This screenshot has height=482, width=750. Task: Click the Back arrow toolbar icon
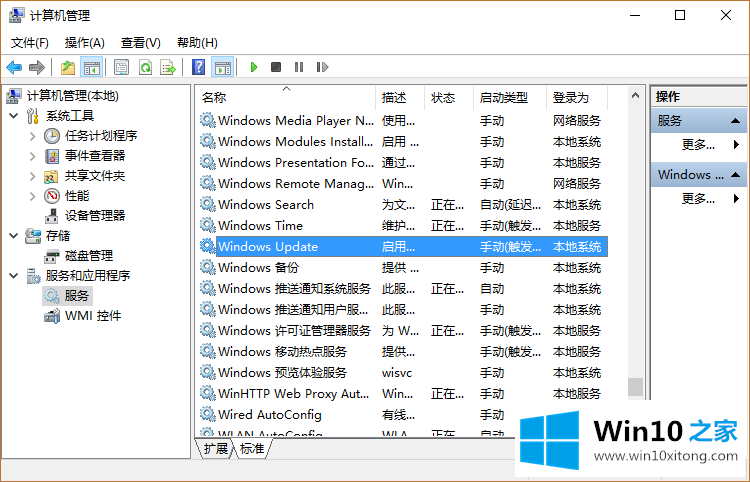[x=14, y=67]
